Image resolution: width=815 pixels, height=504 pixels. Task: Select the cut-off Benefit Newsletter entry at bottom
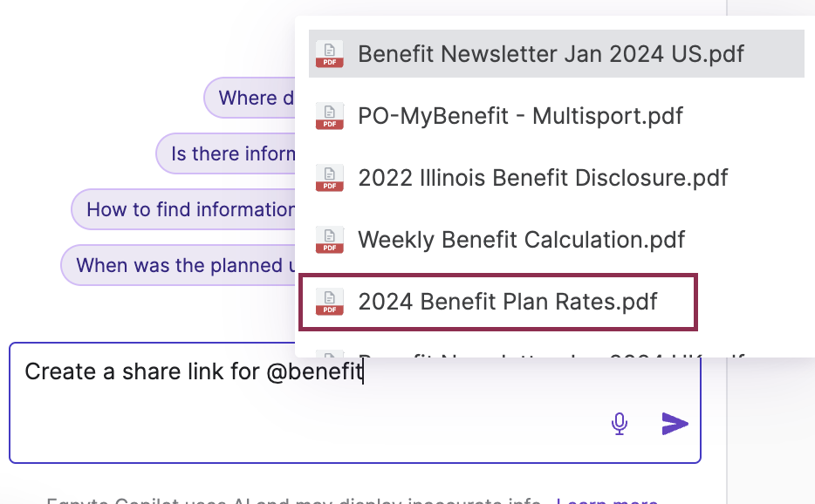[556, 353]
